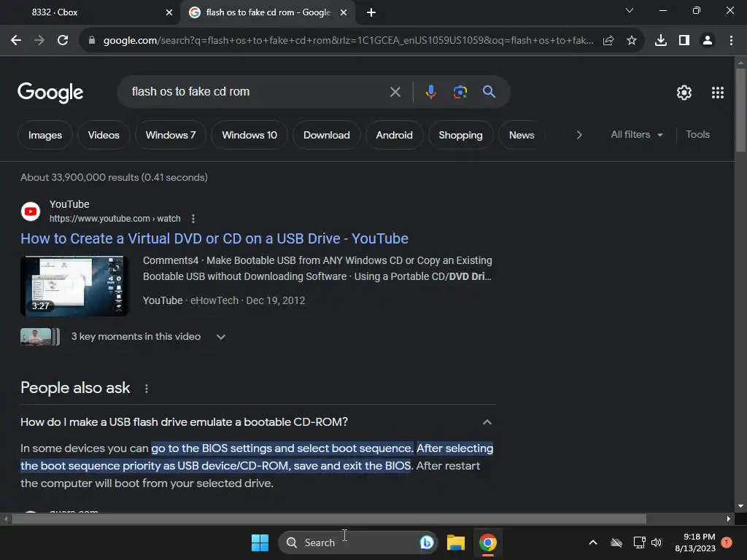The height and width of the screenshot is (560, 747).
Task: Bookmark this page with the star icon
Action: pyautogui.click(x=632, y=41)
